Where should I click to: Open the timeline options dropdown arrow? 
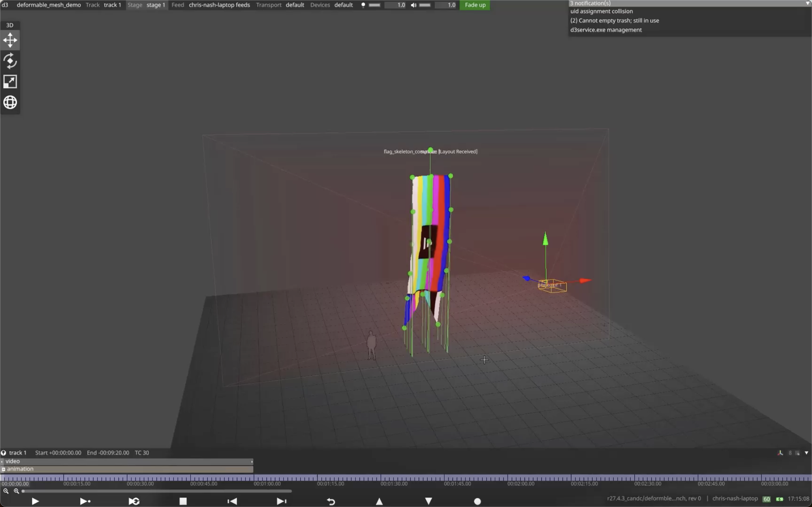pos(806,453)
